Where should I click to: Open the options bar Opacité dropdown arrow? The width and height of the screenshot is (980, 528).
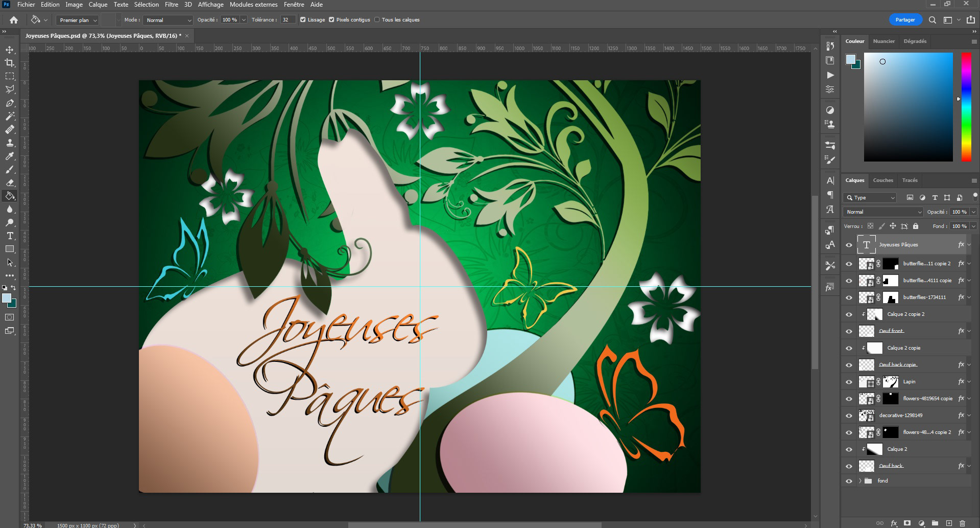(244, 20)
